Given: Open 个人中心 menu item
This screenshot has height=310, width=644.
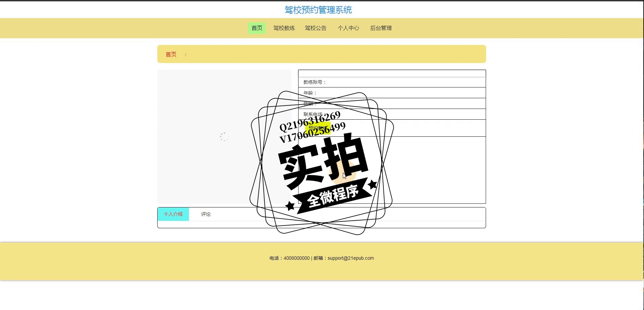Looking at the screenshot, I should pyautogui.click(x=348, y=28).
